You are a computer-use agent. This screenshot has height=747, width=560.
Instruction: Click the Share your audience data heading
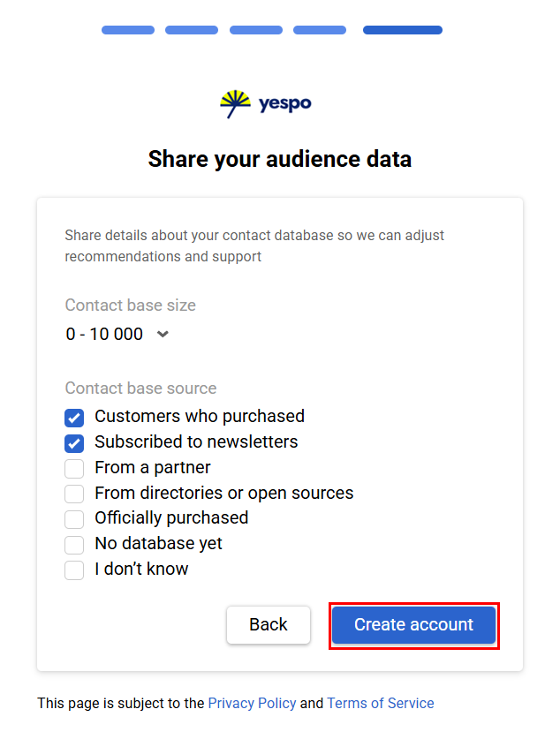coord(280,159)
